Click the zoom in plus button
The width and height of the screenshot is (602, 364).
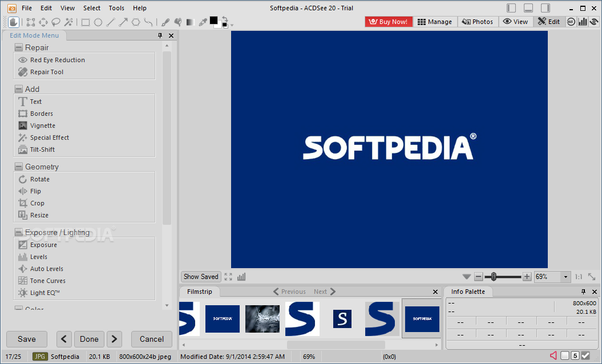click(527, 277)
